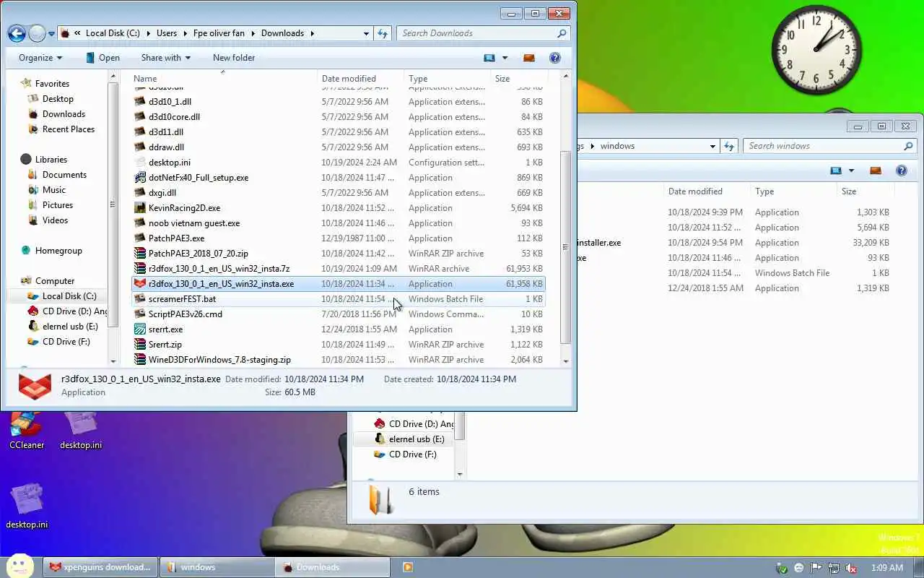Select the Srerrt.zip file
The width and height of the screenshot is (924, 578).
[x=338, y=345]
